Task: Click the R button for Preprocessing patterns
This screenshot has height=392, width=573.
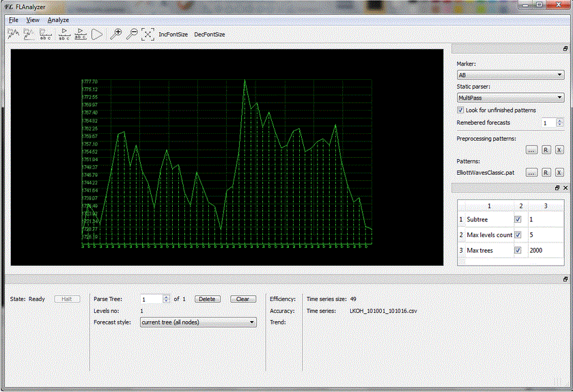Action: [x=546, y=150]
